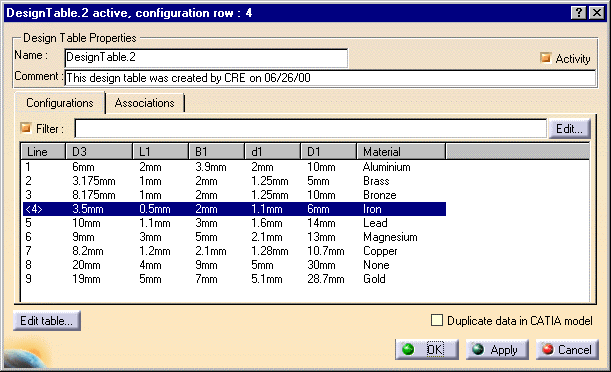Viewport: 611px width, 372px height.
Task: Click the 20mm D3 value
Action: pos(87,265)
